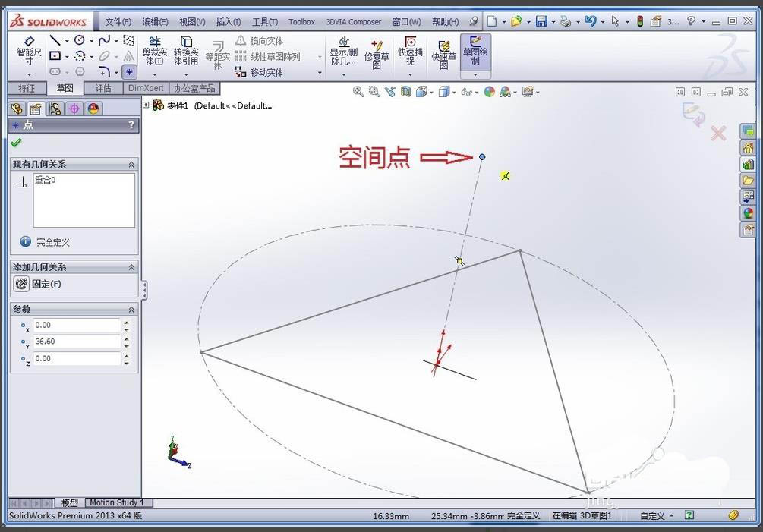Image resolution: width=763 pixels, height=532 pixels.
Task: Click the Section View icon
Action: 405,91
